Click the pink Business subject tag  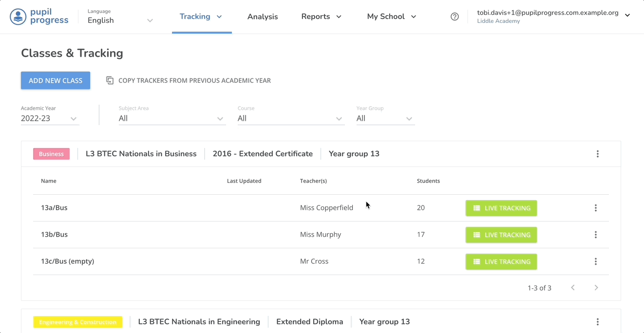pos(51,154)
